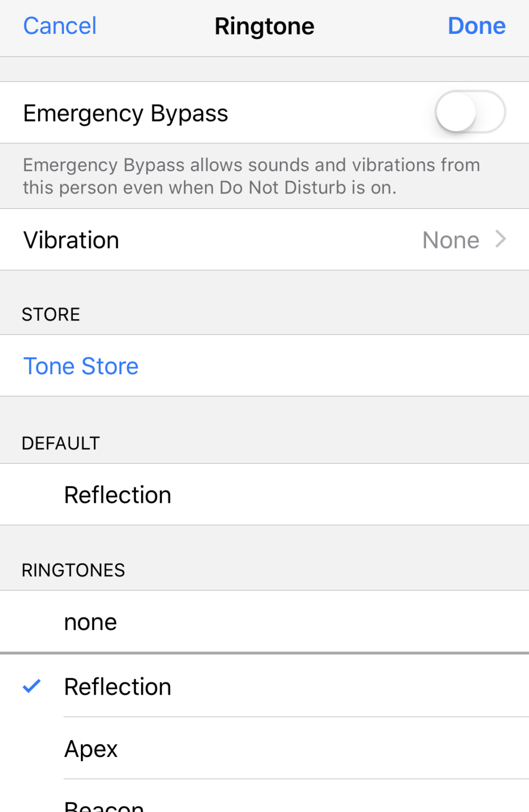Choose the "none" ringtone option
Viewport: 529px width, 812px height.
(x=90, y=621)
